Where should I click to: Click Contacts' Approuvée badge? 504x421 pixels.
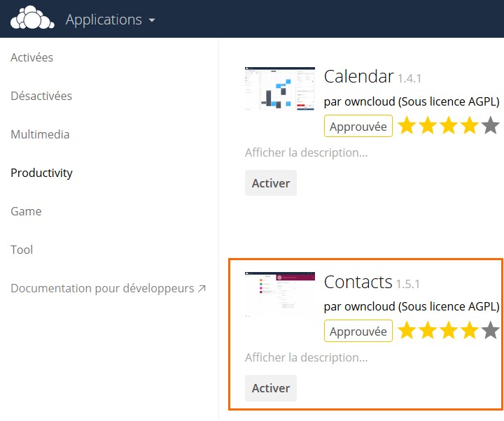click(358, 331)
